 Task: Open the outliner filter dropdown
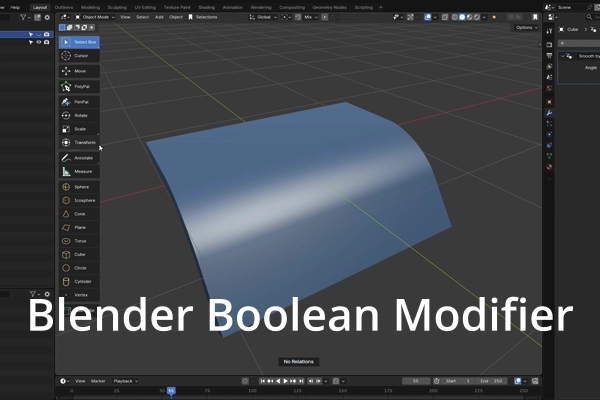[x=25, y=17]
